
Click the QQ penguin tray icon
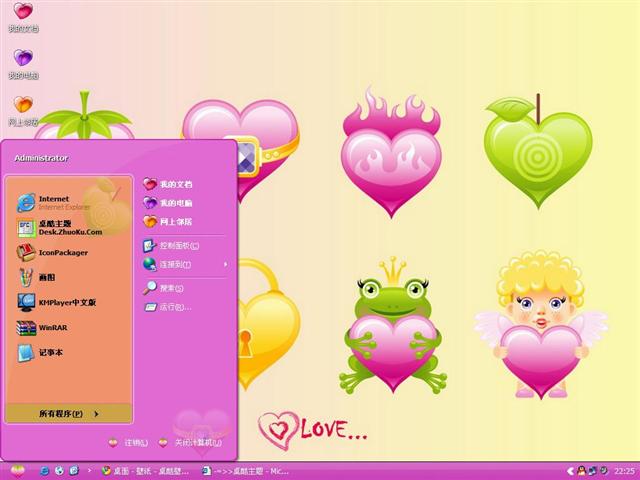point(582,471)
